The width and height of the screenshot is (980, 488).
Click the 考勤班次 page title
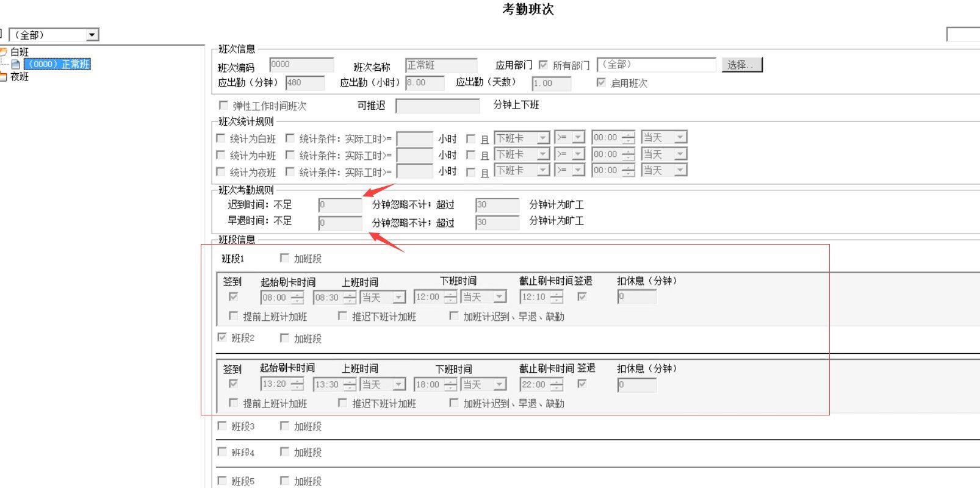tap(528, 9)
